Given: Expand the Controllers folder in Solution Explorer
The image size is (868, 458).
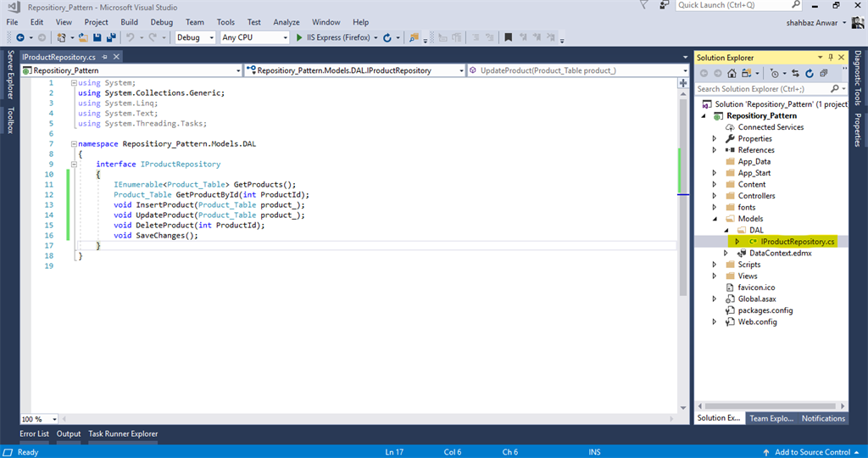Looking at the screenshot, I should coord(714,196).
